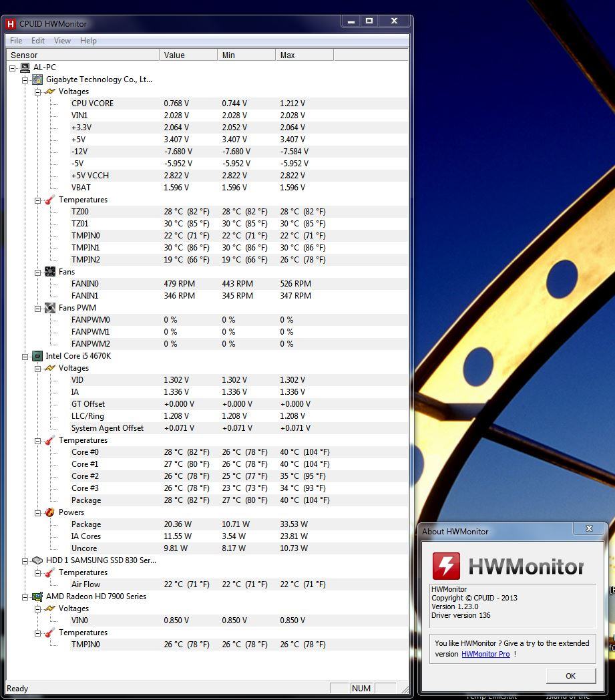This screenshot has height=700, width=615.
Task: Click OK in About HWMonitor dialog
Action: [571, 676]
